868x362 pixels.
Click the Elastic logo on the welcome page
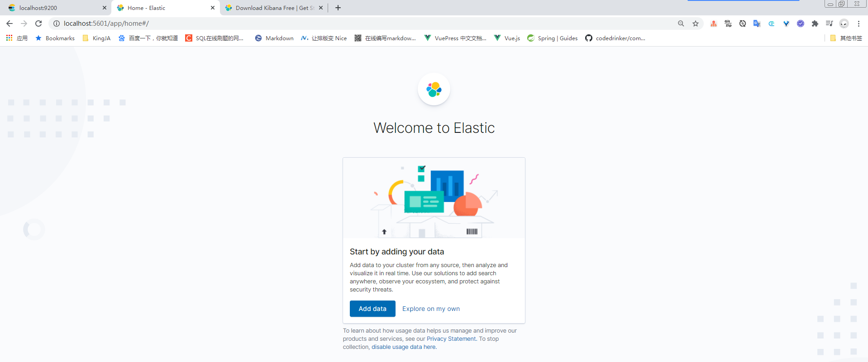[434, 89]
